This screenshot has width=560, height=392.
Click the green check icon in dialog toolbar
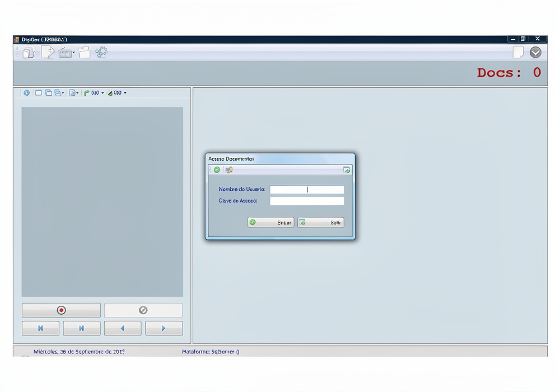click(217, 170)
